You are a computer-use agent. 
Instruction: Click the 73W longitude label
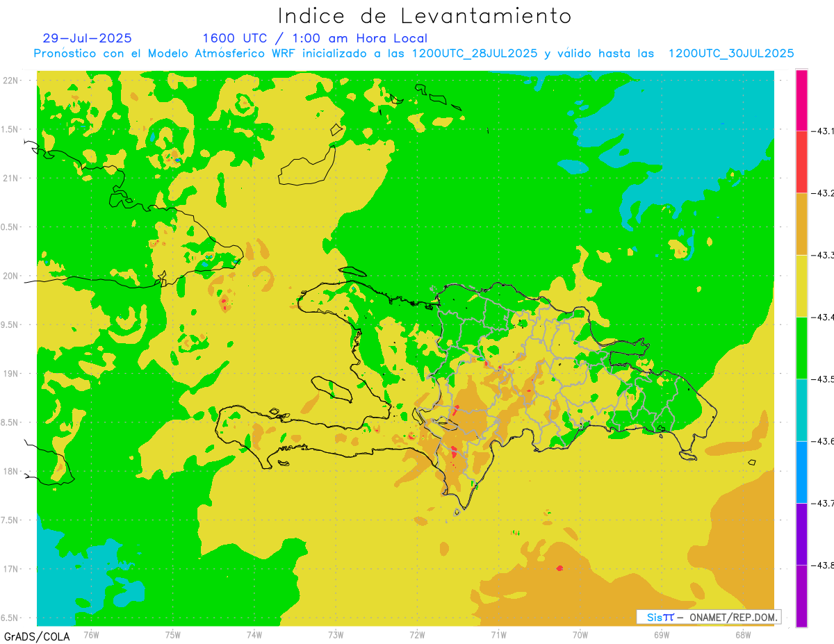336,634
